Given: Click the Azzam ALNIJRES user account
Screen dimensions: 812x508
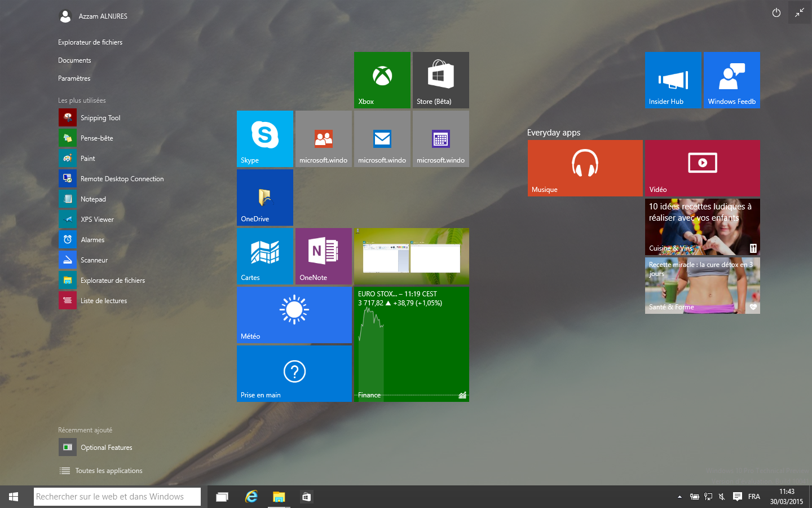Looking at the screenshot, I should point(93,16).
